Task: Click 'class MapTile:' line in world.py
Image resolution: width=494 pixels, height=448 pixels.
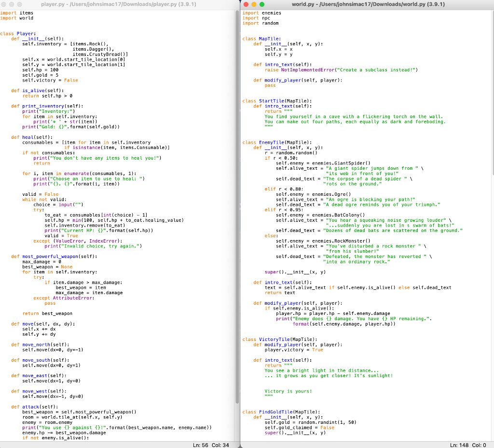Action: 261,39
